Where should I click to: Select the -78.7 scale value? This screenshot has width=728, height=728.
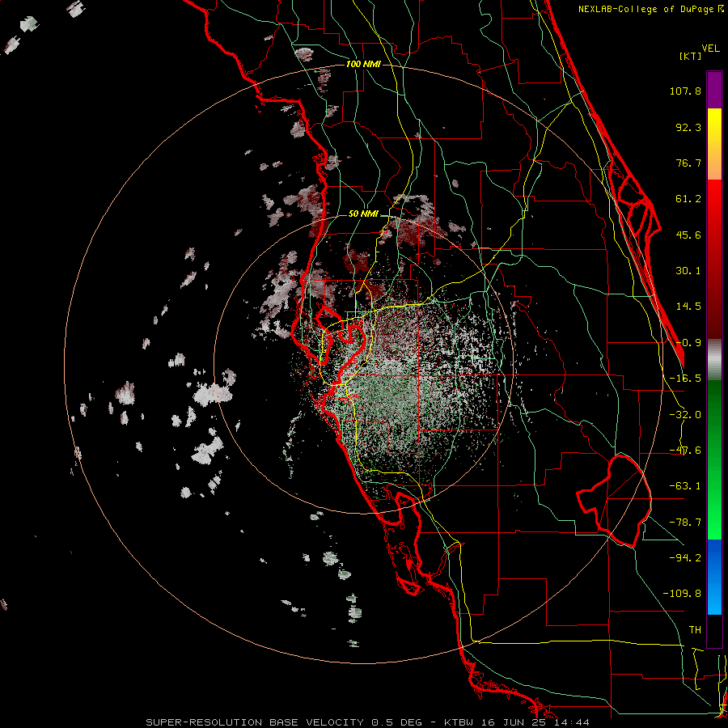point(685,523)
